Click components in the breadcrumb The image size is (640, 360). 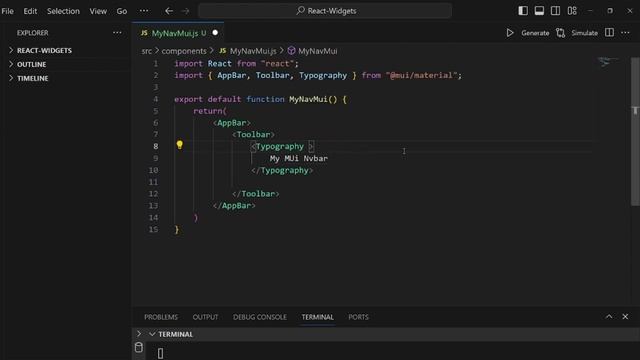(x=184, y=51)
